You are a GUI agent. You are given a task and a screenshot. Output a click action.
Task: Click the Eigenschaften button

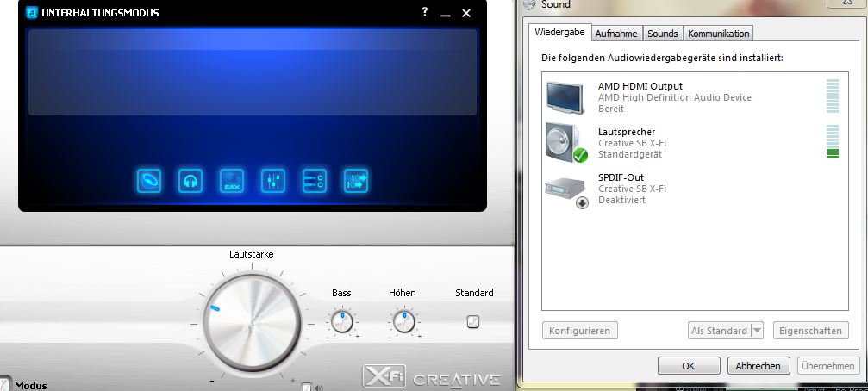coord(810,331)
